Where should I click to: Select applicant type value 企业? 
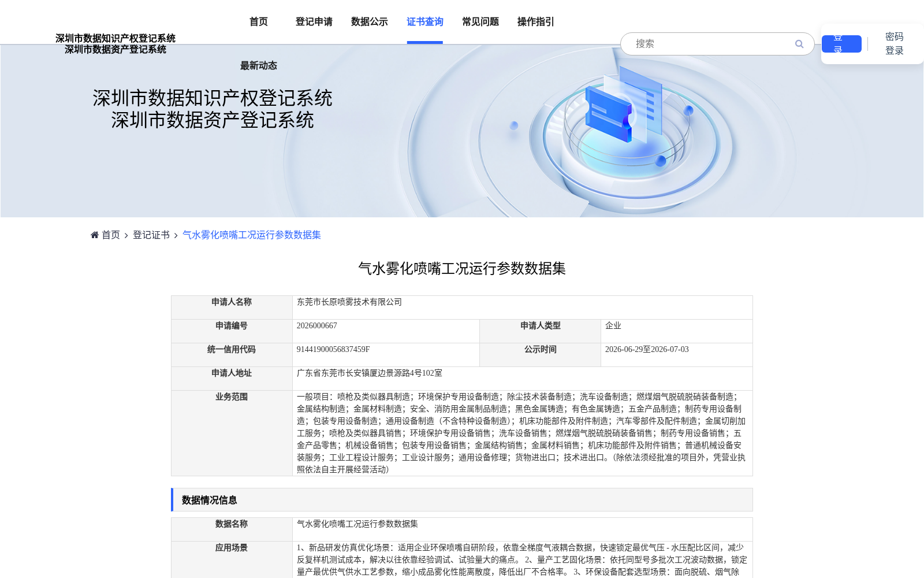613,326
